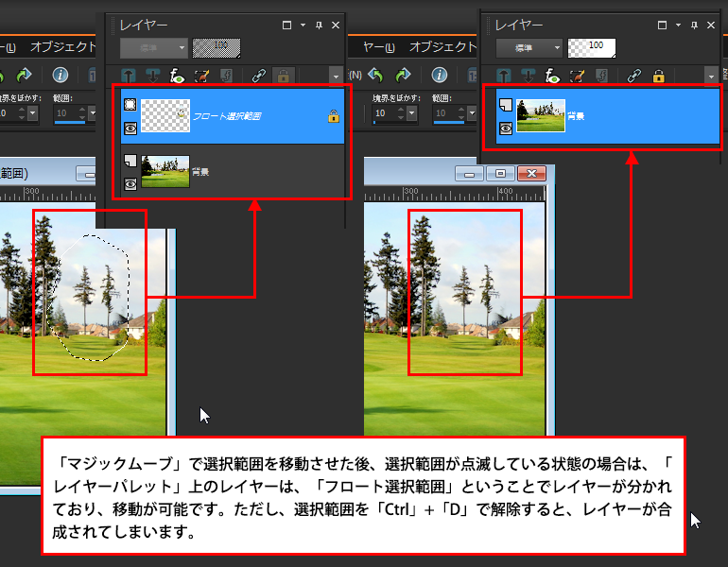Toggle the fx eye effects icon in the two-layer Layers panel

(x=177, y=76)
